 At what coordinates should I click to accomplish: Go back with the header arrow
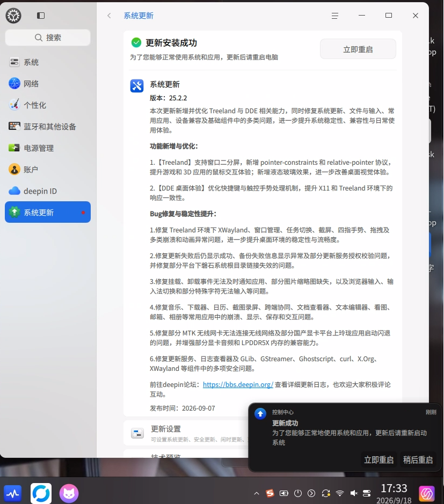(x=110, y=16)
